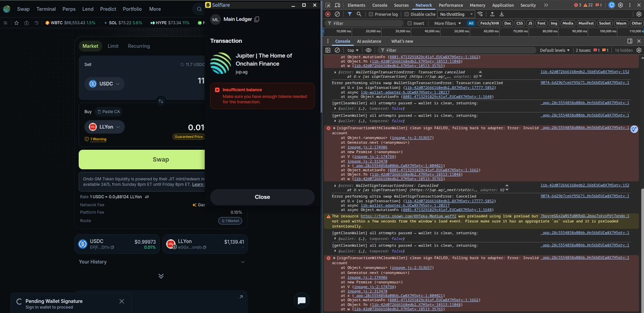Open the Perps page in Jupiter nav

coord(69,9)
